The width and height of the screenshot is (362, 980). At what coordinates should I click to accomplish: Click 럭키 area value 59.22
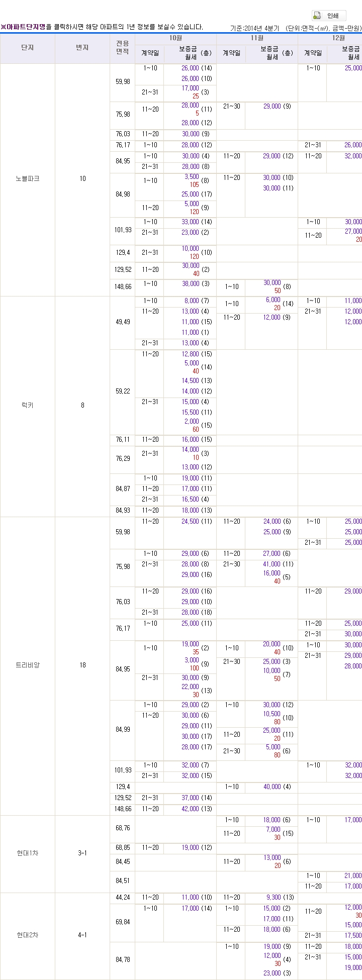[123, 391]
